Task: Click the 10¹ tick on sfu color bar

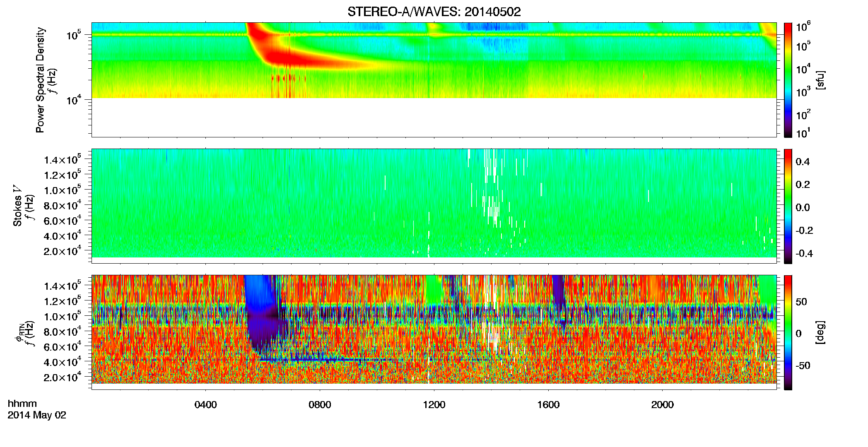Action: click(x=803, y=133)
